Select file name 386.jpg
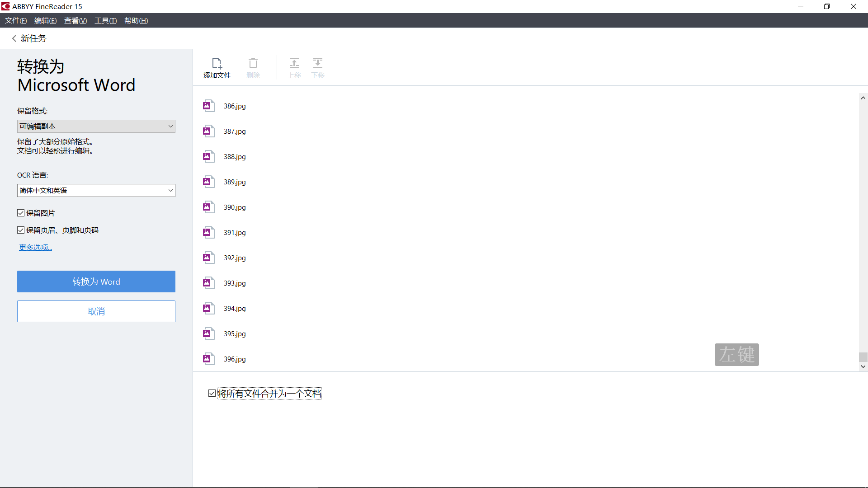Viewport: 868px width, 488px height. pos(235,106)
